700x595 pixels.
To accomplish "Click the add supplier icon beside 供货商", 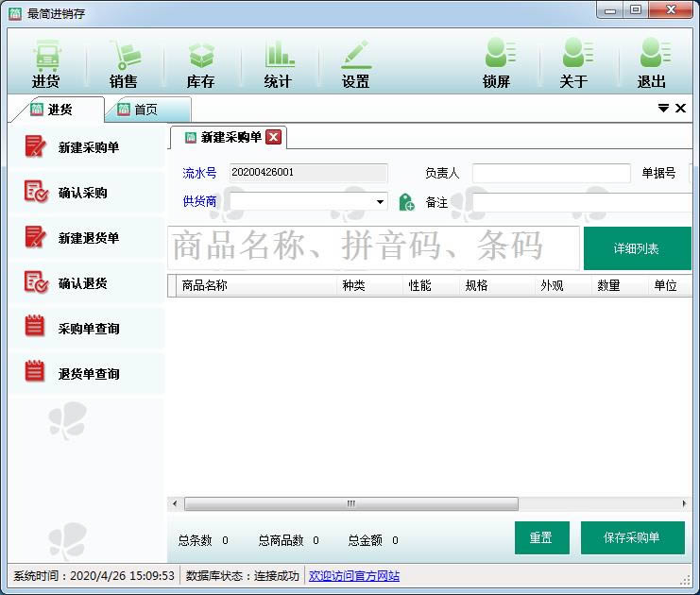I will pos(407,202).
